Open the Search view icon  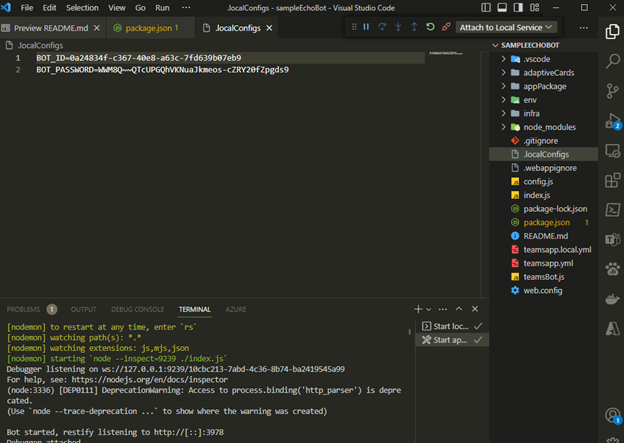(612, 61)
